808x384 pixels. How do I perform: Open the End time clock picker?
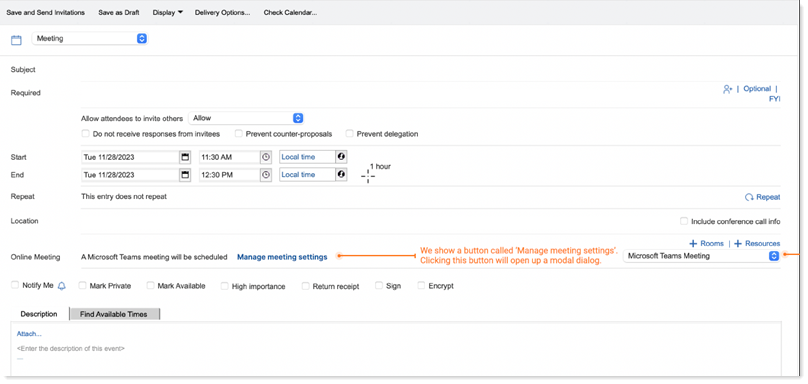click(x=266, y=175)
